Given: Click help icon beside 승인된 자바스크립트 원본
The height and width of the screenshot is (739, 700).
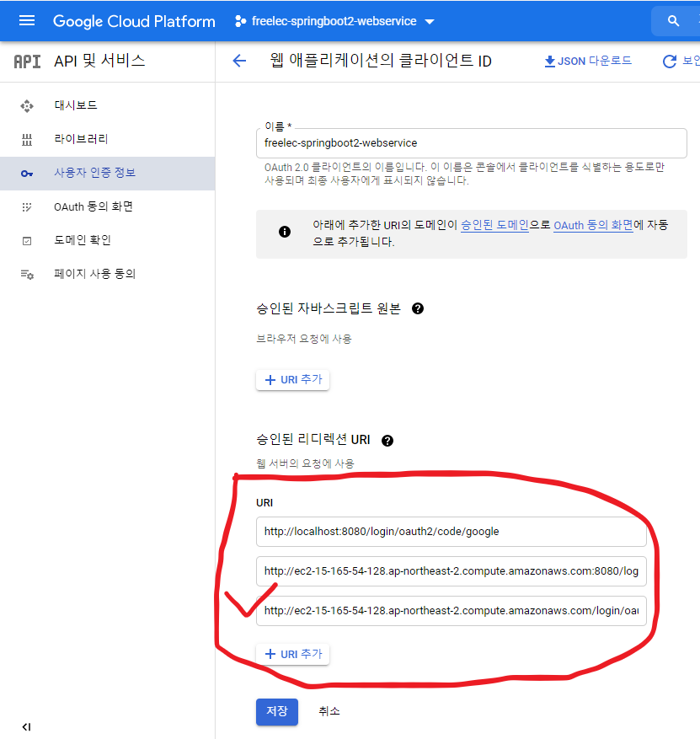Looking at the screenshot, I should 417,308.
